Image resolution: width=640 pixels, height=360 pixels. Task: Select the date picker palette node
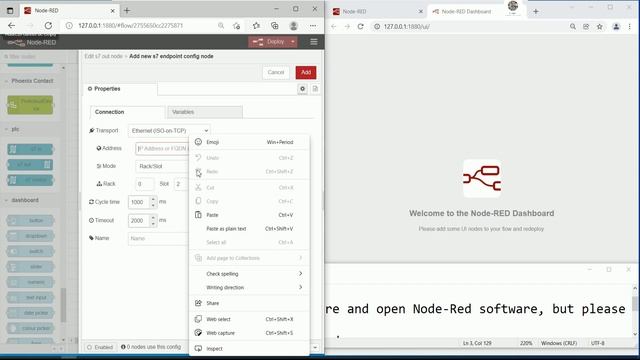(x=30, y=313)
